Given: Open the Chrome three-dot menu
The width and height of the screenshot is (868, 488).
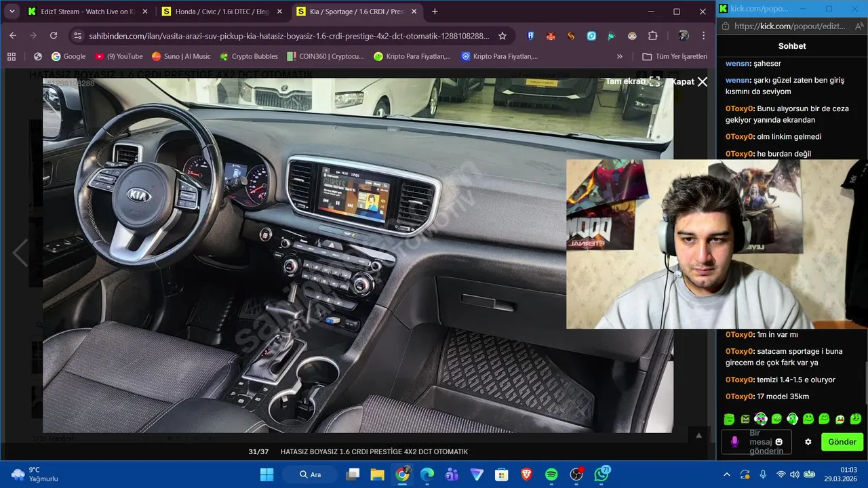Looking at the screenshot, I should click(703, 36).
